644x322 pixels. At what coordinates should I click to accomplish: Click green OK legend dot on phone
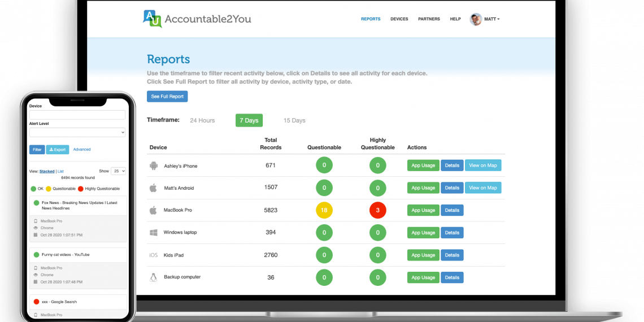pos(33,189)
